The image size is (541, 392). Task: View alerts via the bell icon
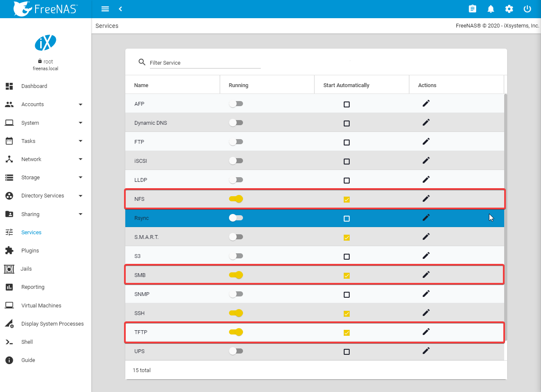[491, 9]
